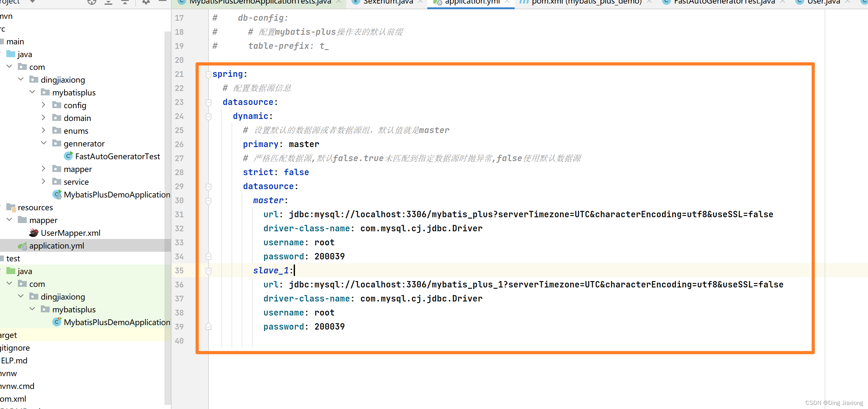This screenshot has height=409, width=868.
Task: Collapse the main mybatisplus package chevron
Action: point(32,92)
